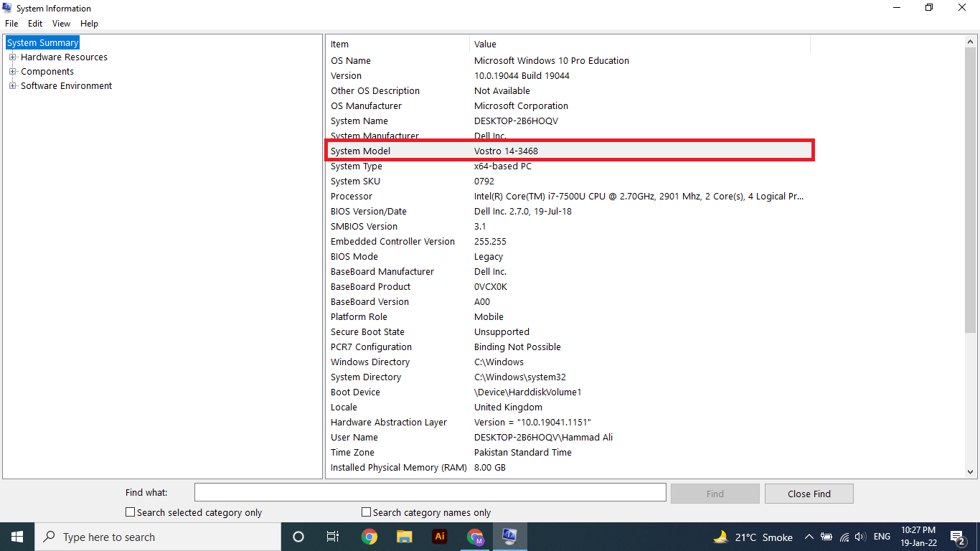Sort by the Item column header
Screen dimensions: 980x551
point(398,44)
